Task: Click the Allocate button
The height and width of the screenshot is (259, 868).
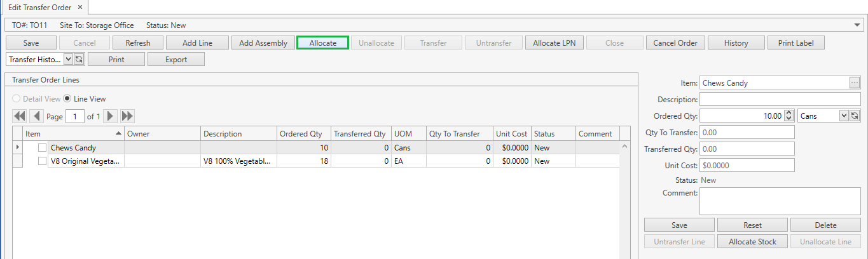Action: click(x=322, y=43)
